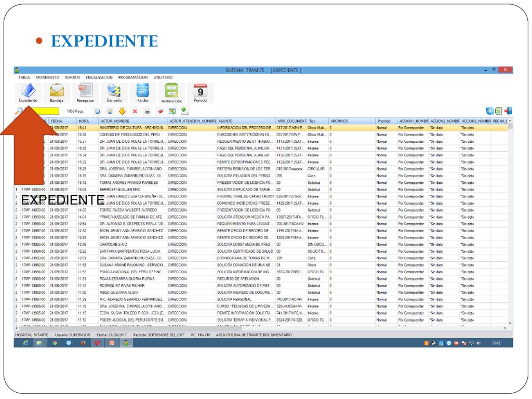Select row MEGO GUEVARA ALIDIA

[x=261, y=292]
